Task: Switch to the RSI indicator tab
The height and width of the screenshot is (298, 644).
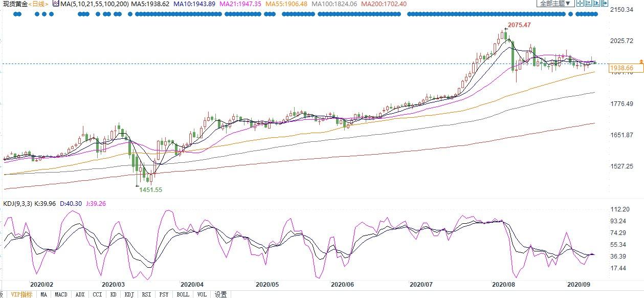Action: pos(146,294)
